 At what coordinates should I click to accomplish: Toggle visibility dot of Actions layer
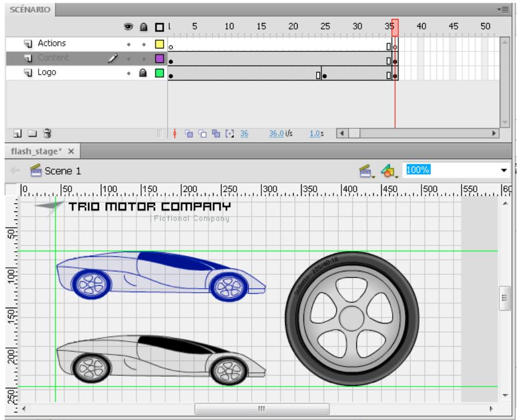pos(130,44)
